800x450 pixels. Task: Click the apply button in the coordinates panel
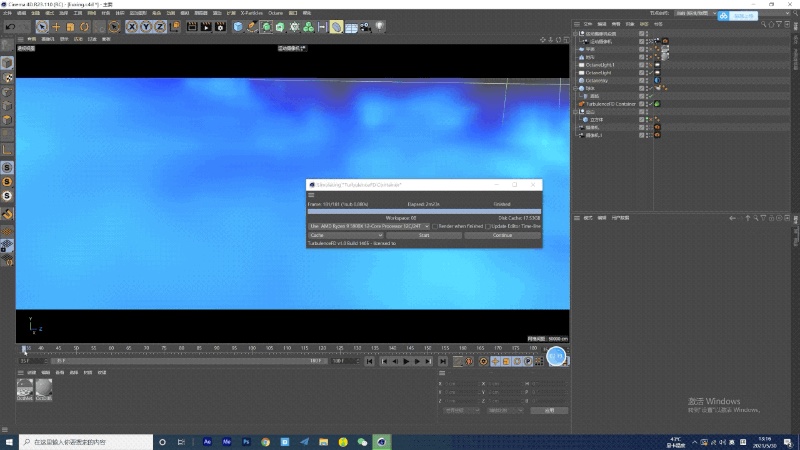(549, 410)
